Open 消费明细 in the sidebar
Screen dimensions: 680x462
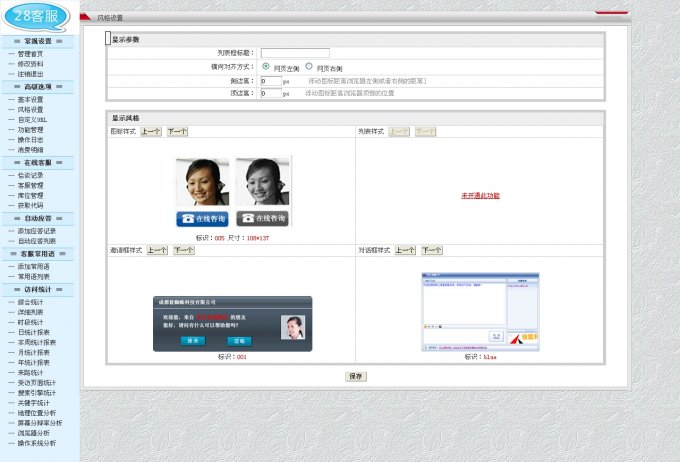click(x=30, y=150)
